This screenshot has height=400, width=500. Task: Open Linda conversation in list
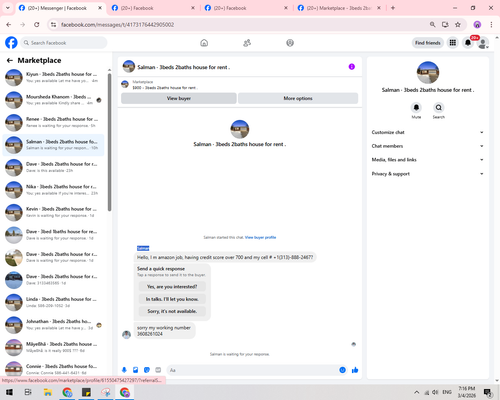53,302
